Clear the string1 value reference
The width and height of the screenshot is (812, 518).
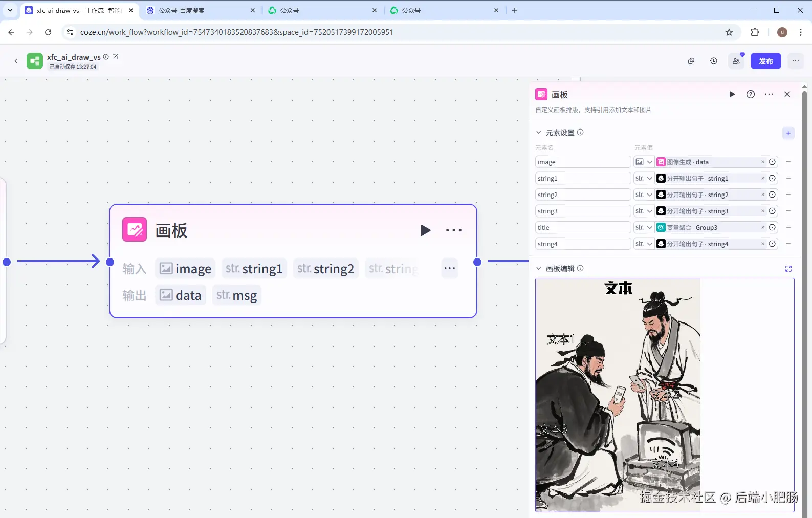763,178
